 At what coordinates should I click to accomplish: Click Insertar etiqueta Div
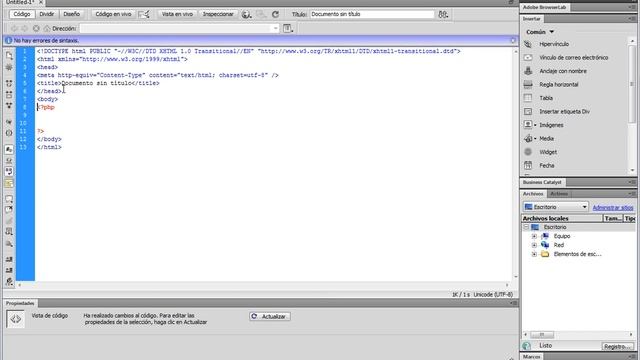tap(564, 111)
